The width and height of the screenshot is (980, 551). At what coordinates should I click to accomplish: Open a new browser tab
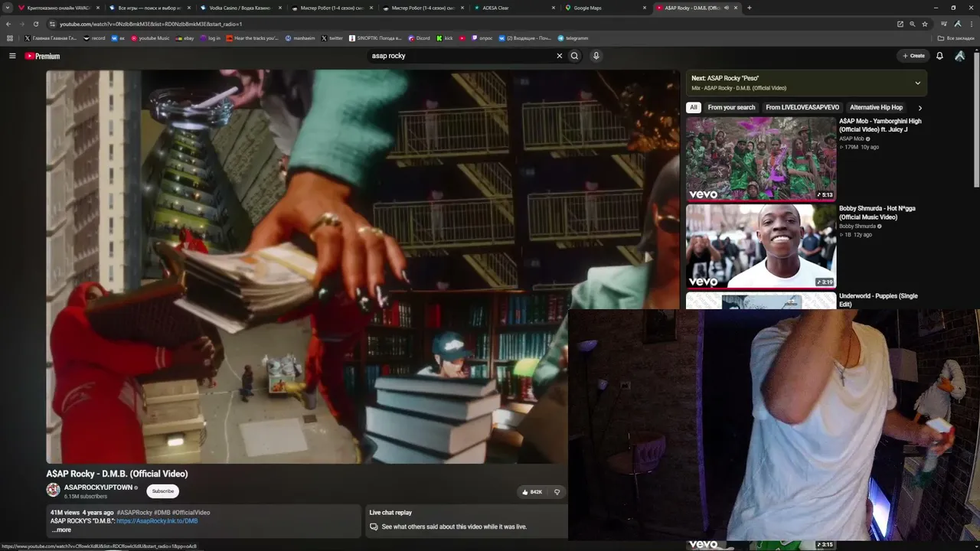tap(749, 8)
